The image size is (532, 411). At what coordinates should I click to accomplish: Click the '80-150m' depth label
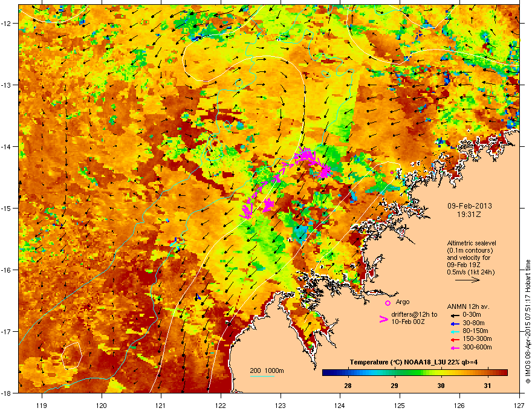475,331
